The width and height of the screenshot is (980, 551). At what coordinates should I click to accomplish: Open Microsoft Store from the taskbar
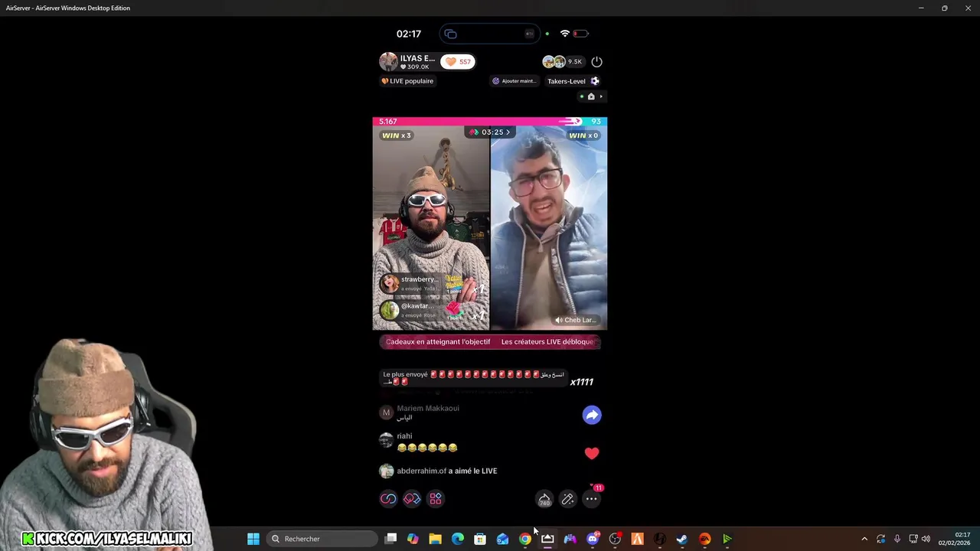pyautogui.click(x=480, y=539)
